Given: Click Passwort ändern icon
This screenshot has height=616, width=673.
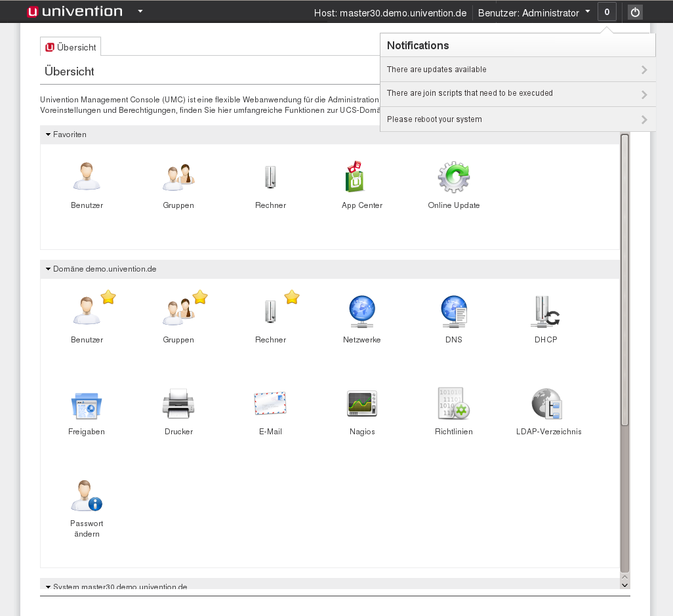Looking at the screenshot, I should point(87,497).
